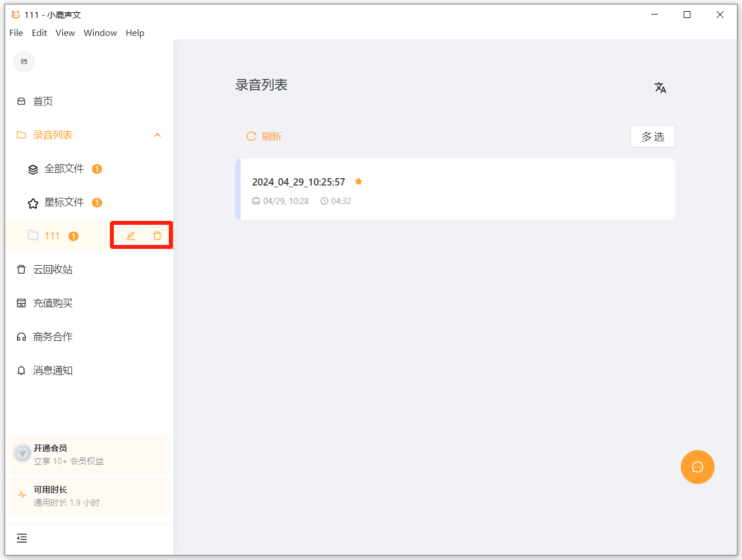The width and height of the screenshot is (742, 560).
Task: Open the Help menu
Action: (x=135, y=33)
